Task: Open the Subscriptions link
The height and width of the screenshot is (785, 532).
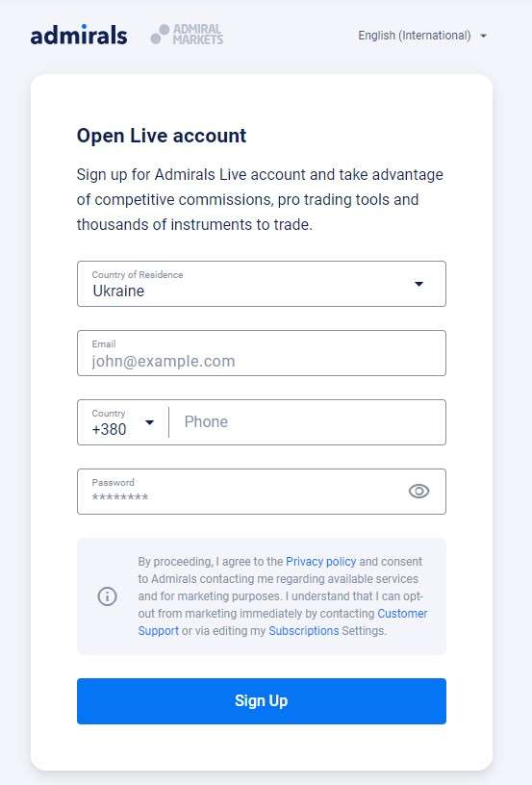Action: point(304,631)
